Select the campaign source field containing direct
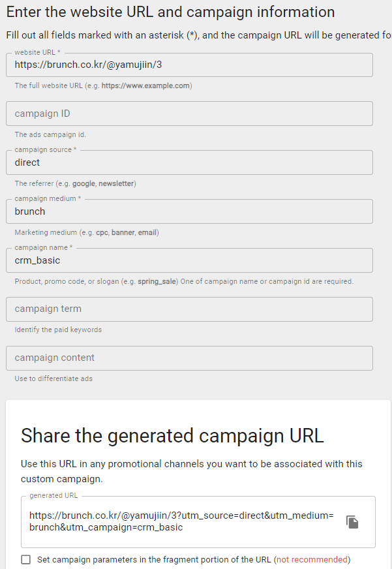 tap(189, 162)
